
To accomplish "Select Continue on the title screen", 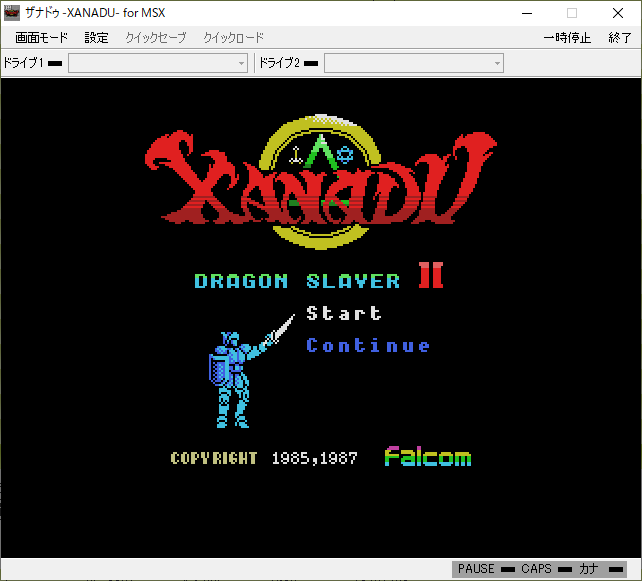I will tap(368, 346).
